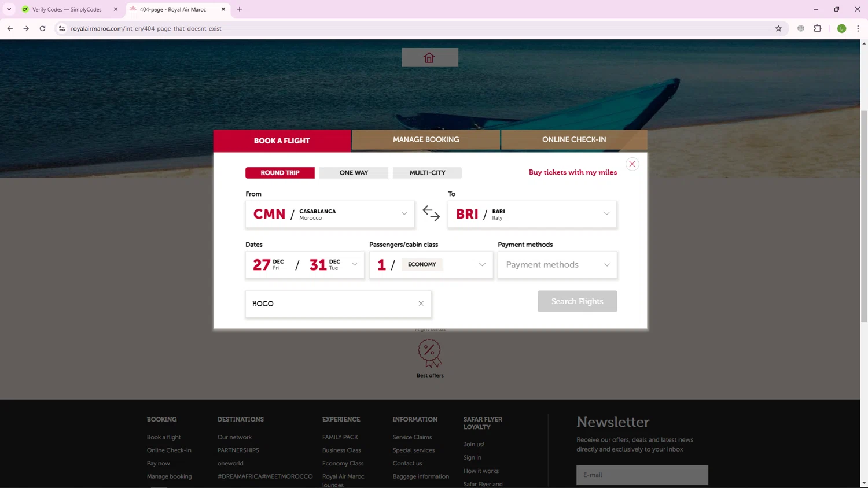Reload the current page

pyautogui.click(x=42, y=28)
